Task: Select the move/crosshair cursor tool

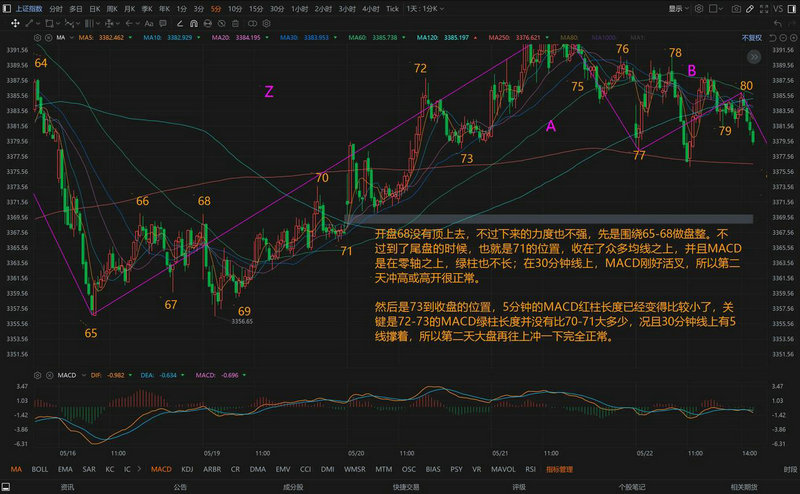Action: 15,23
